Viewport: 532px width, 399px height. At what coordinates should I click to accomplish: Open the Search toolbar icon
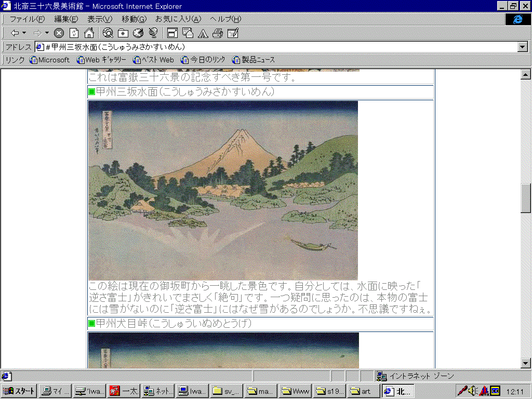(108, 33)
